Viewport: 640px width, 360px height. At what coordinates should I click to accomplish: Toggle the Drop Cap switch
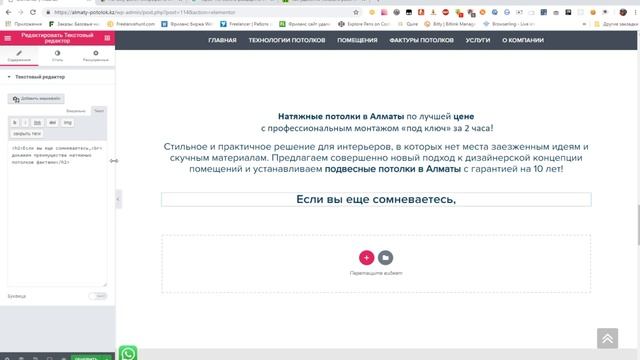98,296
